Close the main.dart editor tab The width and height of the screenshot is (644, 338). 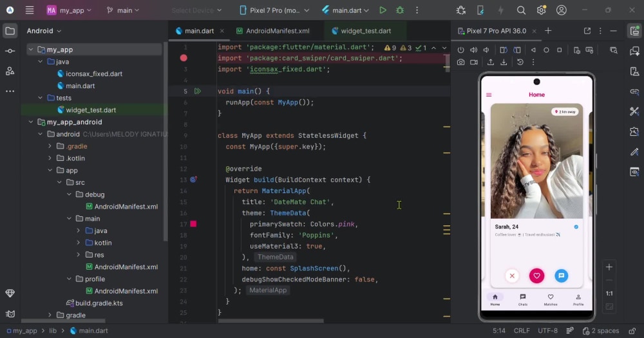pyautogui.click(x=222, y=31)
